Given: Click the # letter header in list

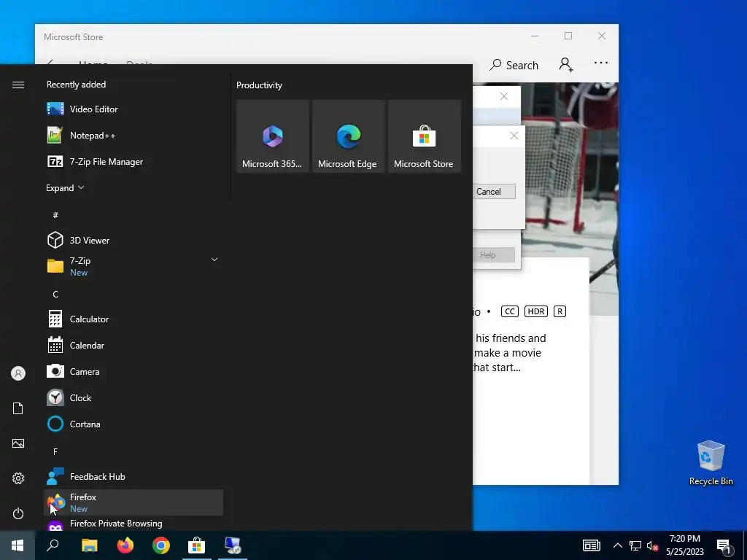Looking at the screenshot, I should 55,215.
